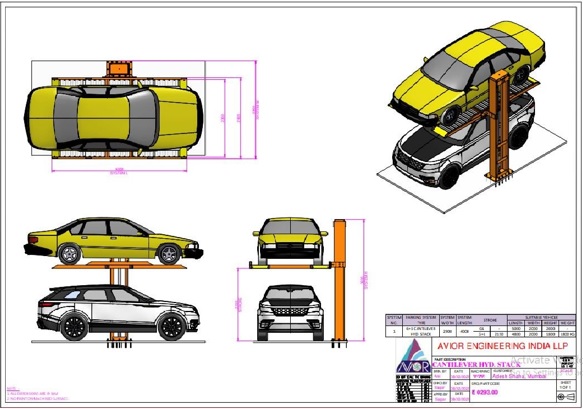Click the orange platform under the sedan in side view
This screenshot has height=409, width=583.
[x=119, y=266]
